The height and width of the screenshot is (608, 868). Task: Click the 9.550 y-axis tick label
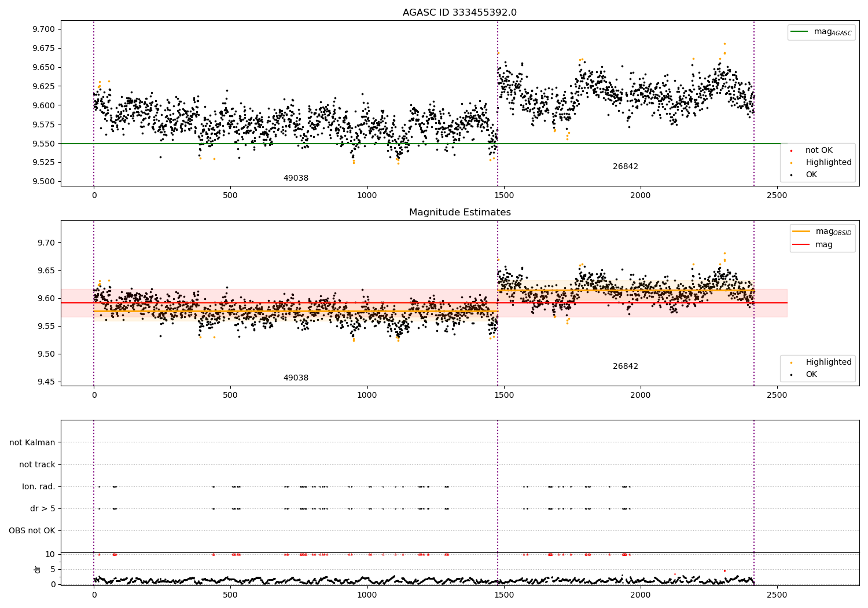[x=43, y=144]
